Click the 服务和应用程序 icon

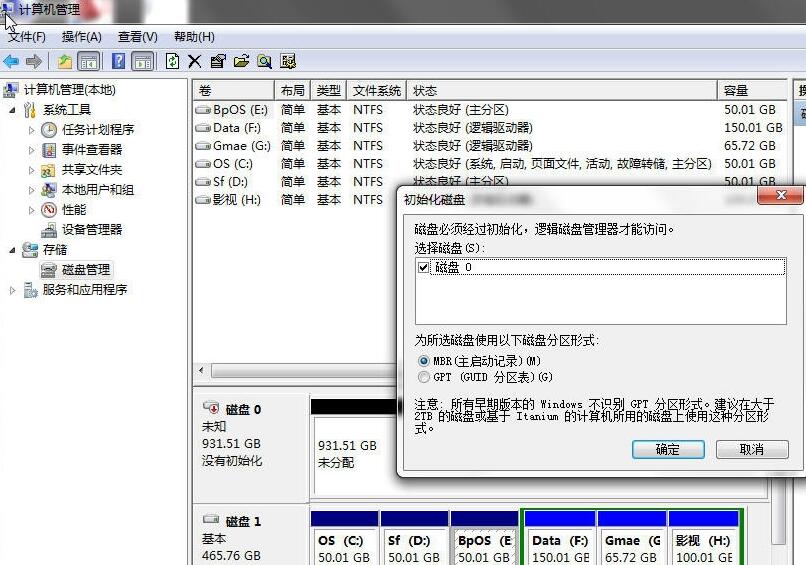tap(30, 290)
